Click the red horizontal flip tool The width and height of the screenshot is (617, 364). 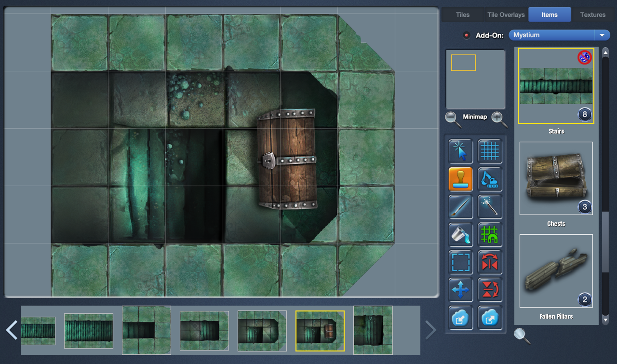coord(490,262)
